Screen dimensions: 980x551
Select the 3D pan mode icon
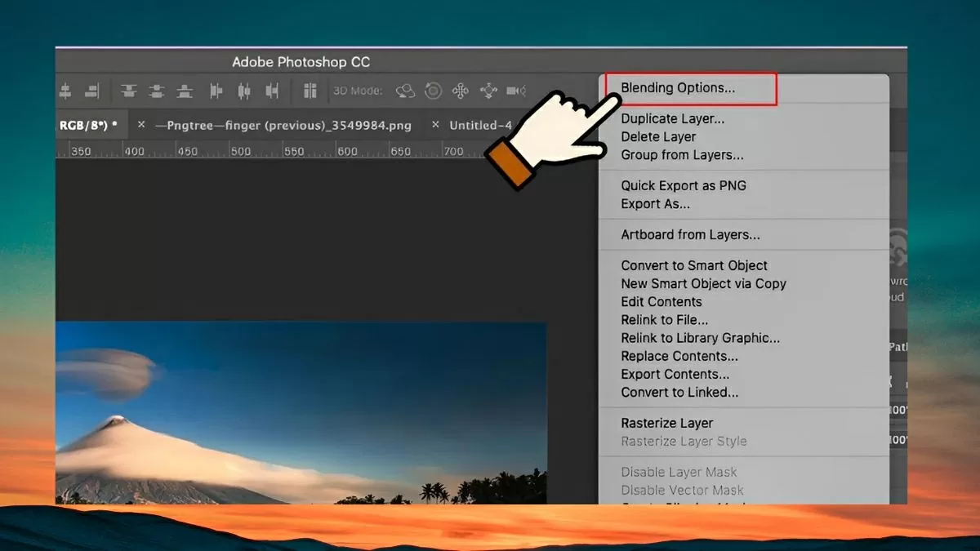pyautogui.click(x=461, y=91)
